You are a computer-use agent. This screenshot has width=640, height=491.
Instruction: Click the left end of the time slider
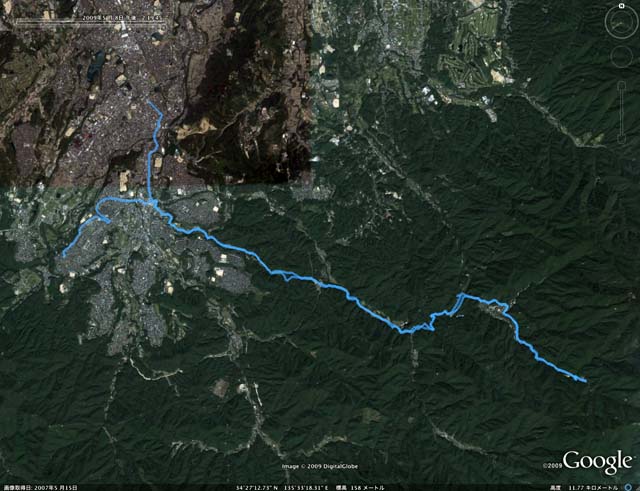tap(16, 23)
